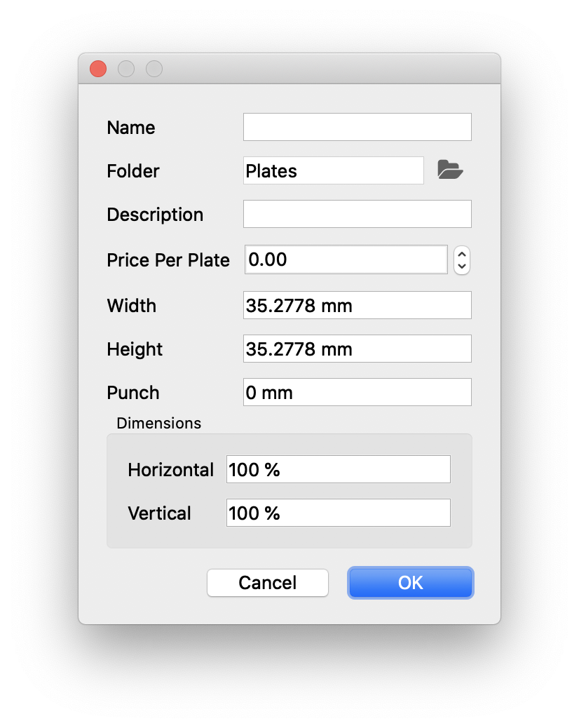Click the Width field showing 35.2778 mm

(x=357, y=305)
